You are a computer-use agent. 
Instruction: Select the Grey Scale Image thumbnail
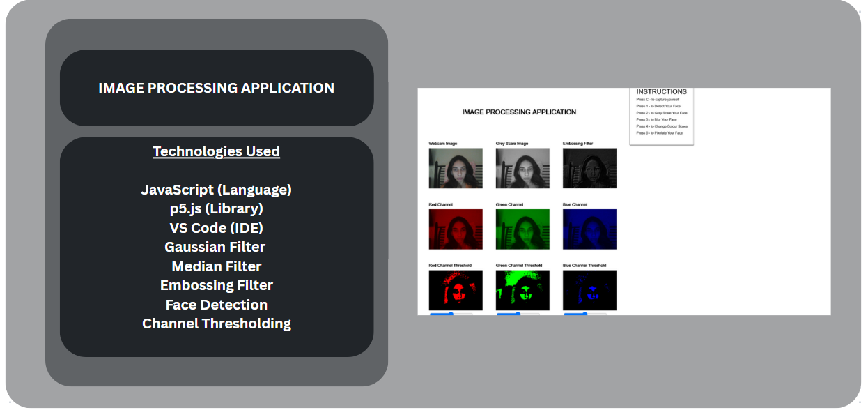pos(522,168)
